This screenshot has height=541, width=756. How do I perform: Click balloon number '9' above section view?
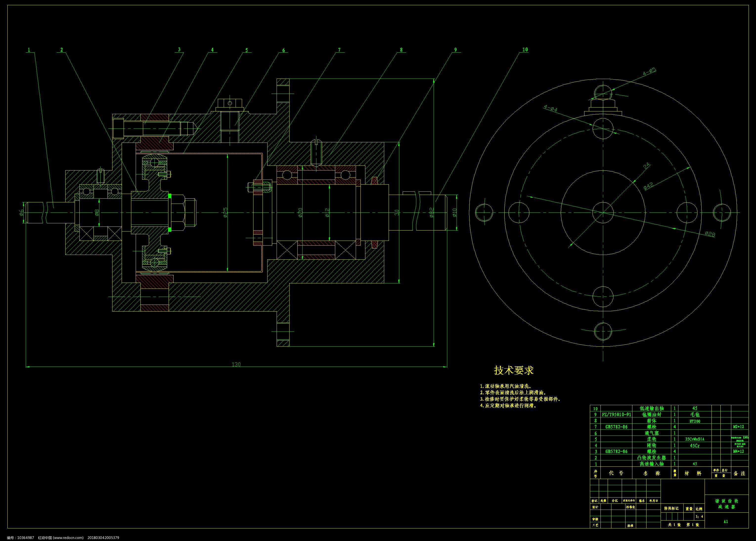pos(455,50)
